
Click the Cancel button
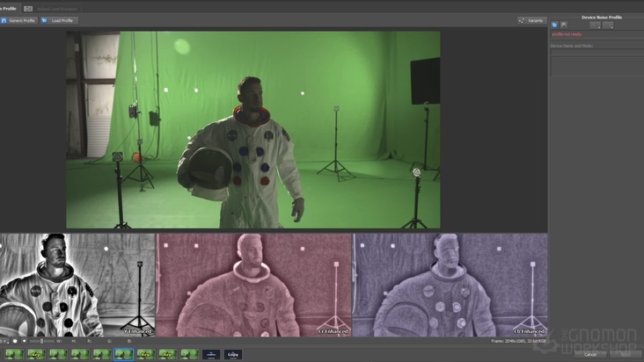pos(590,354)
